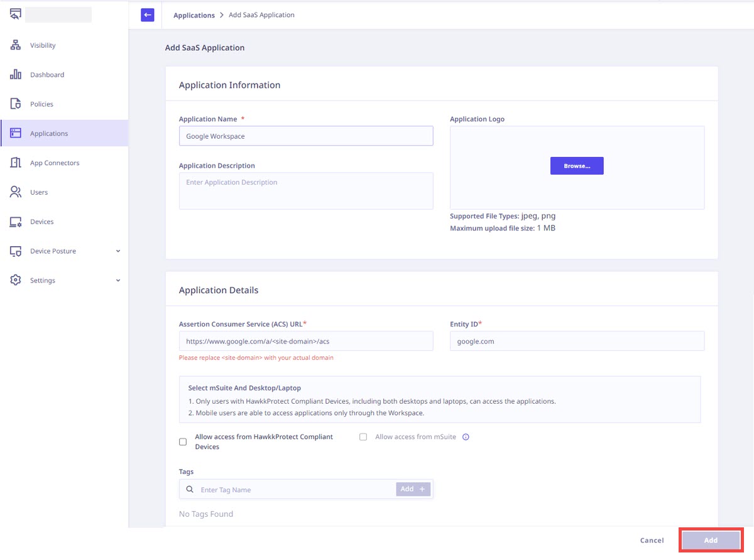Click 'Please replace <site-domain>' warning text
The image size is (754, 560).
coord(256,358)
